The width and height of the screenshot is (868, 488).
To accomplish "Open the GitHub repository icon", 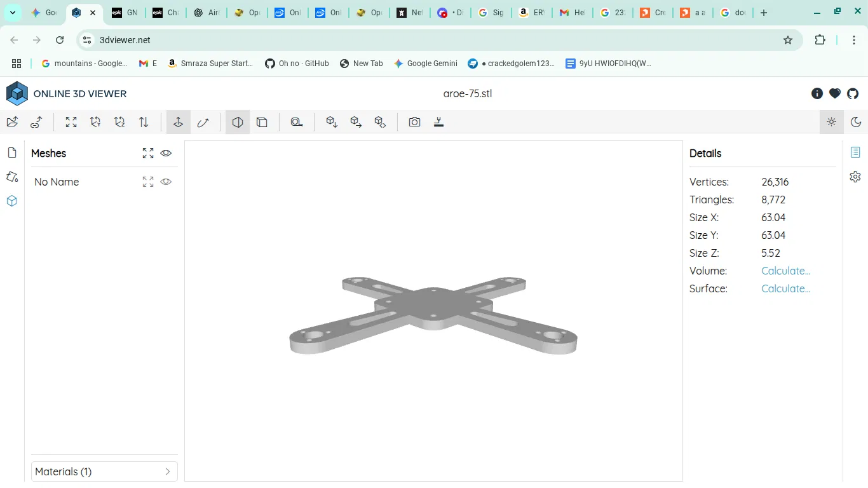I will tap(853, 93).
